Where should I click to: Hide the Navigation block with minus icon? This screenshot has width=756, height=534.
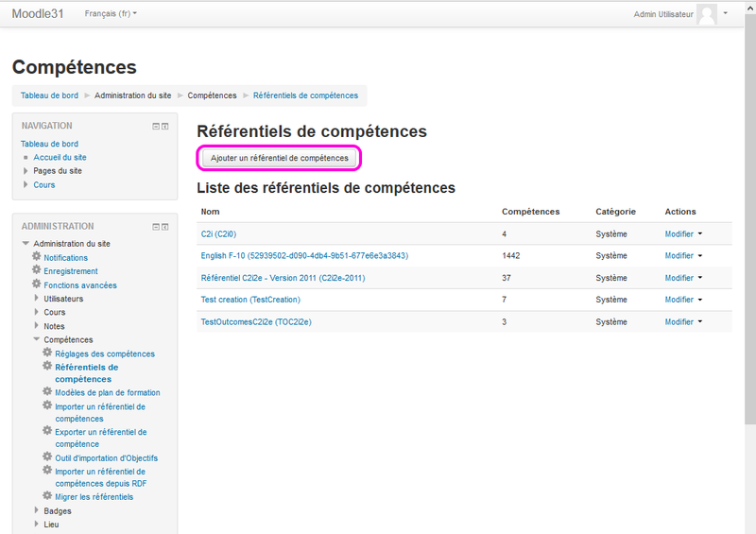point(156,126)
